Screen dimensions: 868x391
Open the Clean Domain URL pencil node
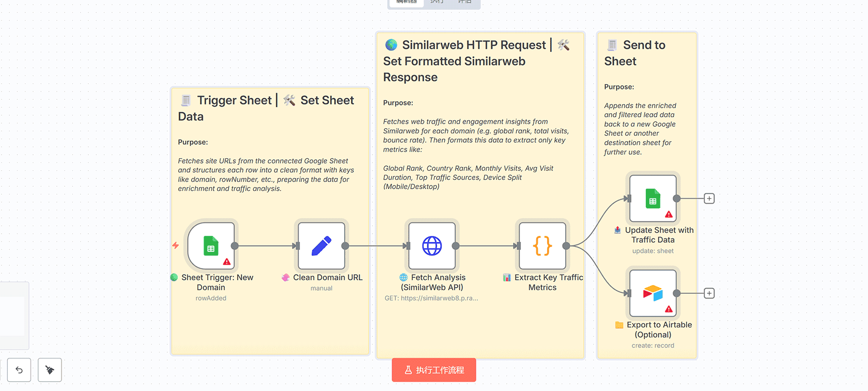321,247
